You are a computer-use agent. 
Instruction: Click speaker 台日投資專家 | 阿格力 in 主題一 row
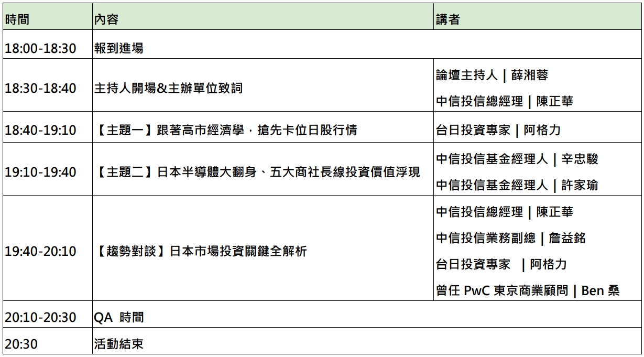click(x=498, y=130)
